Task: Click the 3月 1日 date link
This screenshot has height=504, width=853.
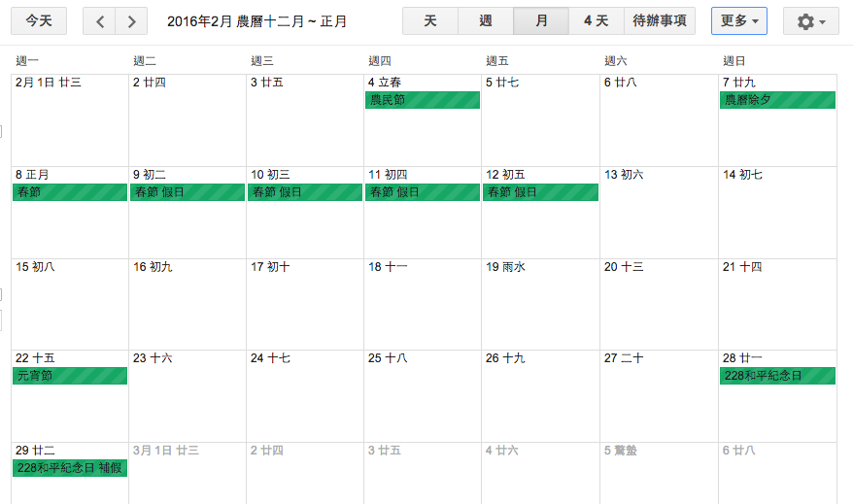Action: click(153, 451)
